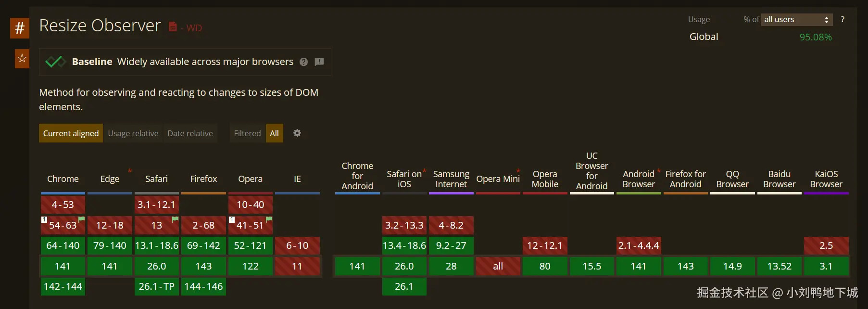Open the spec document icon next to the title
The height and width of the screenshot is (309, 868).
click(173, 26)
